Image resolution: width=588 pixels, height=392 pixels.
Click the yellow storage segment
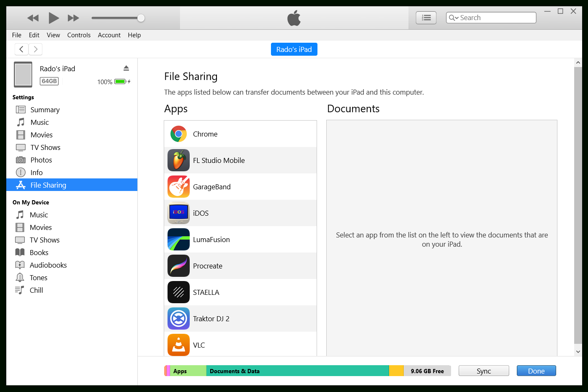396,371
